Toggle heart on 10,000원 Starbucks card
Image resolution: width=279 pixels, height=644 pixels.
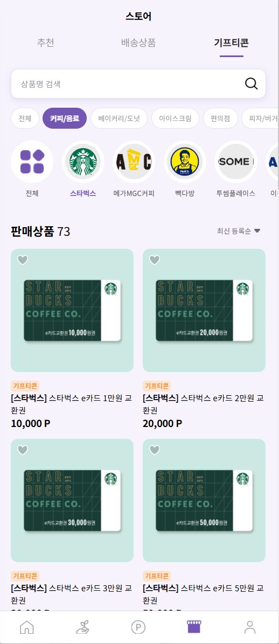(23, 260)
